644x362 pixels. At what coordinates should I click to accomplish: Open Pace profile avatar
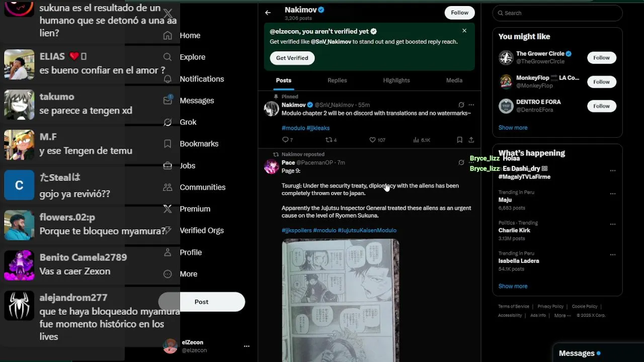(x=272, y=166)
